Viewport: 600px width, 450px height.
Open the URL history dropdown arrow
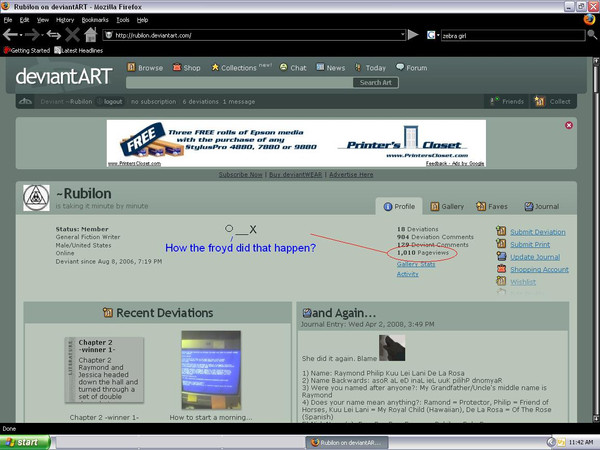403,34
